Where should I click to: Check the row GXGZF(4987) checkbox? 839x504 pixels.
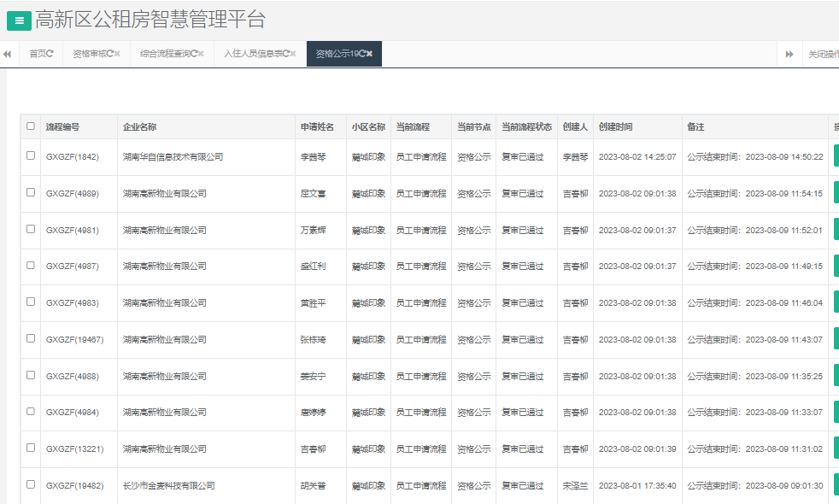31,266
